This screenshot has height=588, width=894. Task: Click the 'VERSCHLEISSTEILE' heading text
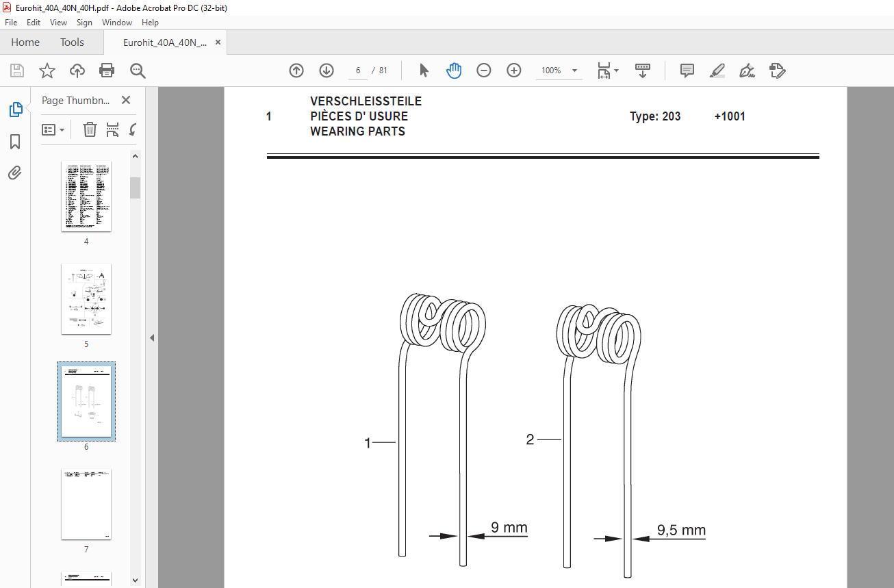click(366, 101)
